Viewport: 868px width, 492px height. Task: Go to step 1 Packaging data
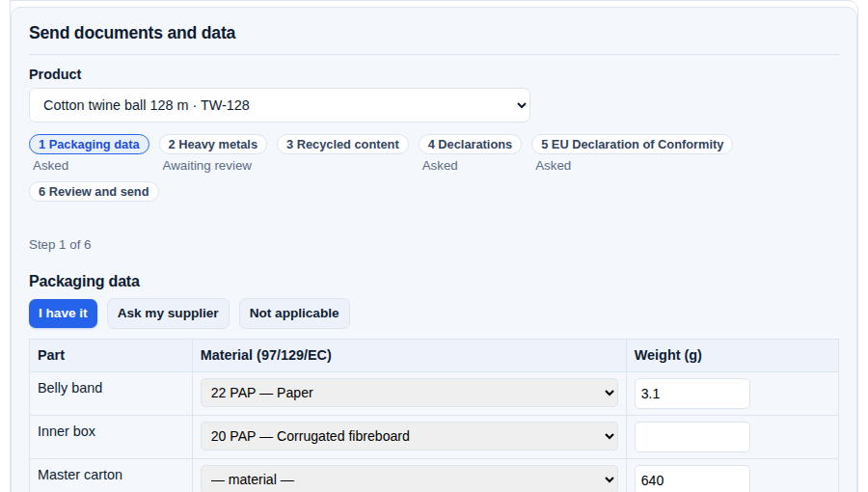click(89, 145)
